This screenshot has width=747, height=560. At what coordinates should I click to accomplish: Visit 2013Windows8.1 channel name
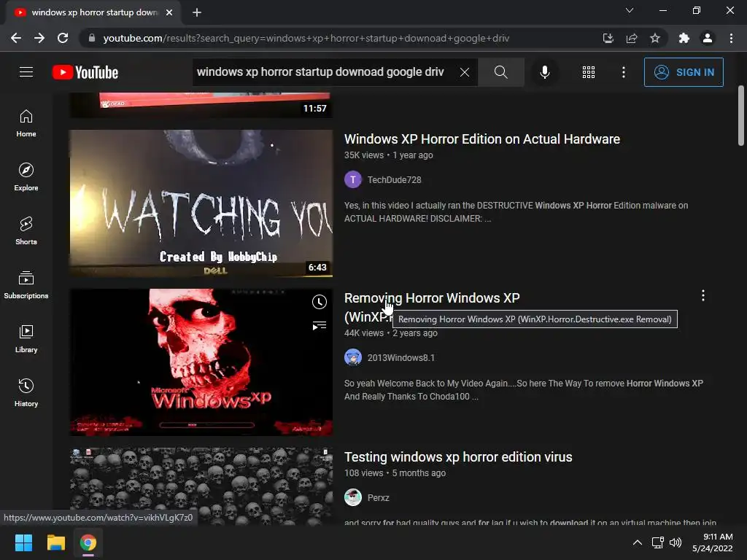point(401,358)
